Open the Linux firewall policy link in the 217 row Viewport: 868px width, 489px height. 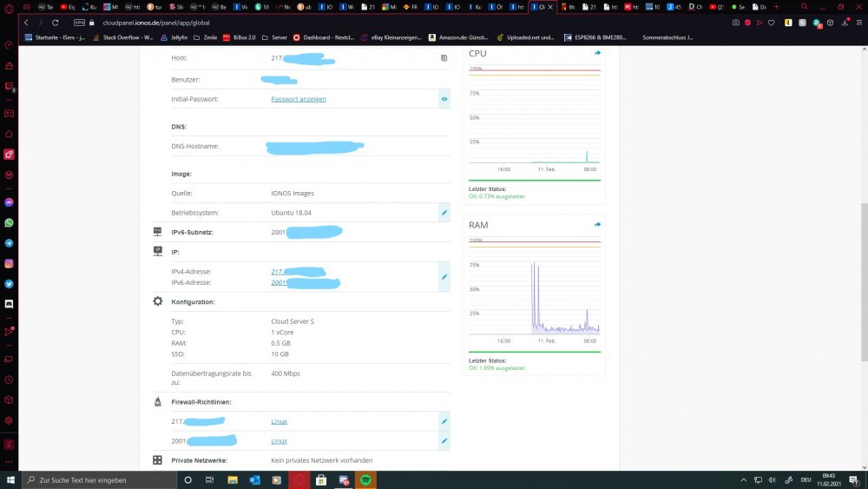[x=279, y=421]
